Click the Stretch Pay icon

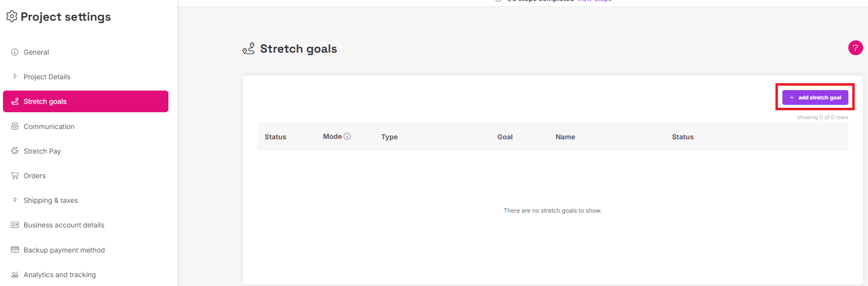15,151
